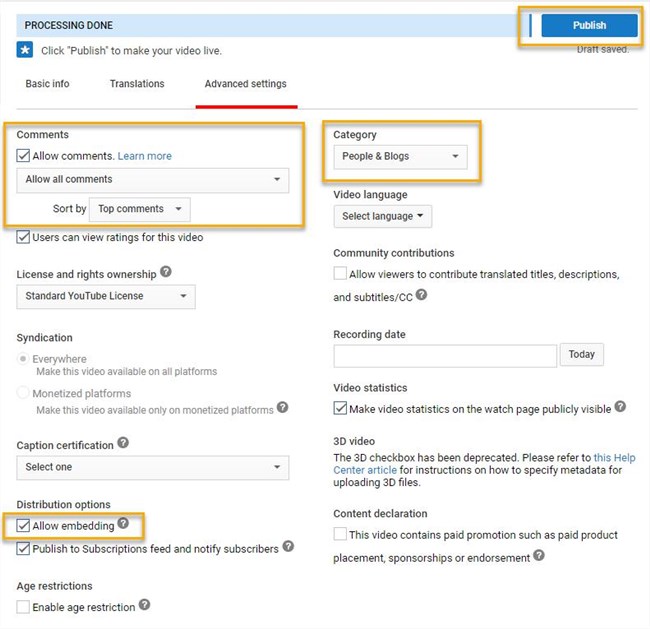Image resolution: width=650 pixels, height=629 pixels.
Task: Click the blue star icon near Publish hint
Action: click(x=25, y=49)
